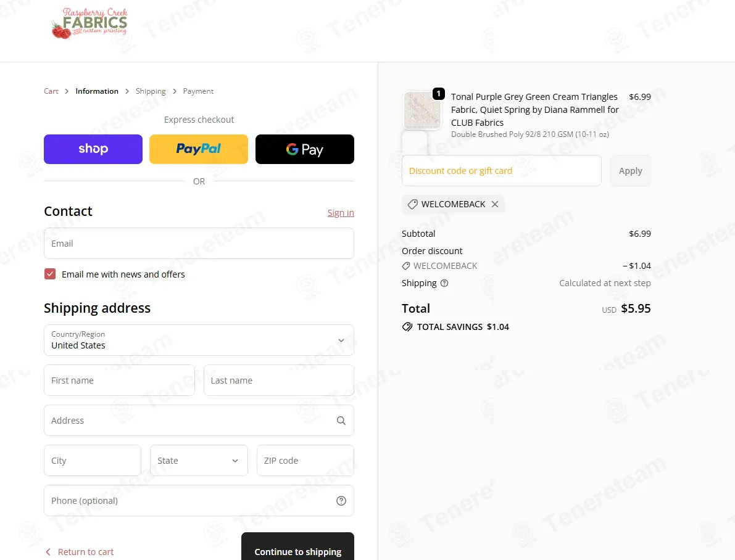
Task: Click into the Address field
Action: (199, 421)
